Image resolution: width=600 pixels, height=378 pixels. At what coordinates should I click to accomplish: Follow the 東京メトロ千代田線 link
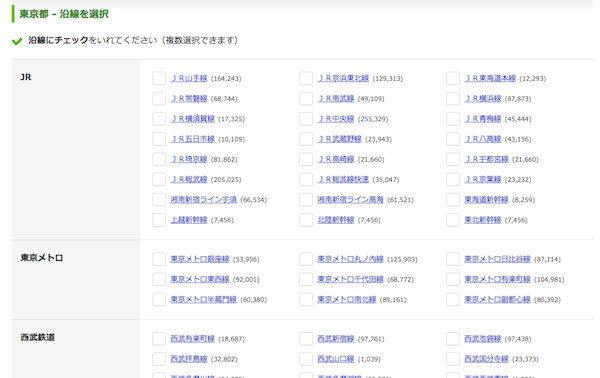[350, 279]
